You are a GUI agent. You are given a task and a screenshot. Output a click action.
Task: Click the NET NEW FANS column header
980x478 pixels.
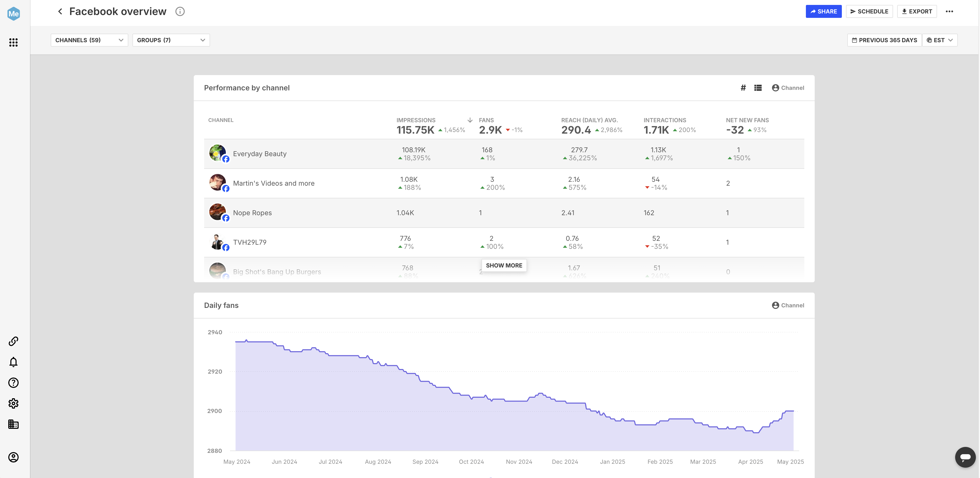[747, 120]
